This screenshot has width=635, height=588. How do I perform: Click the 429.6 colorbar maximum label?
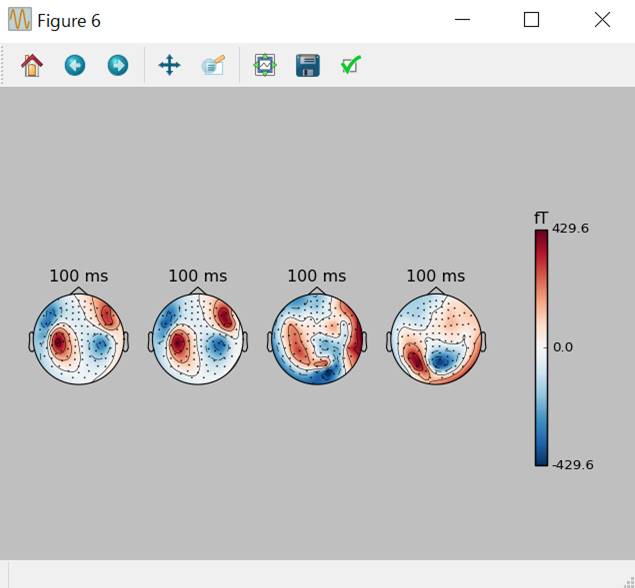[570, 229]
